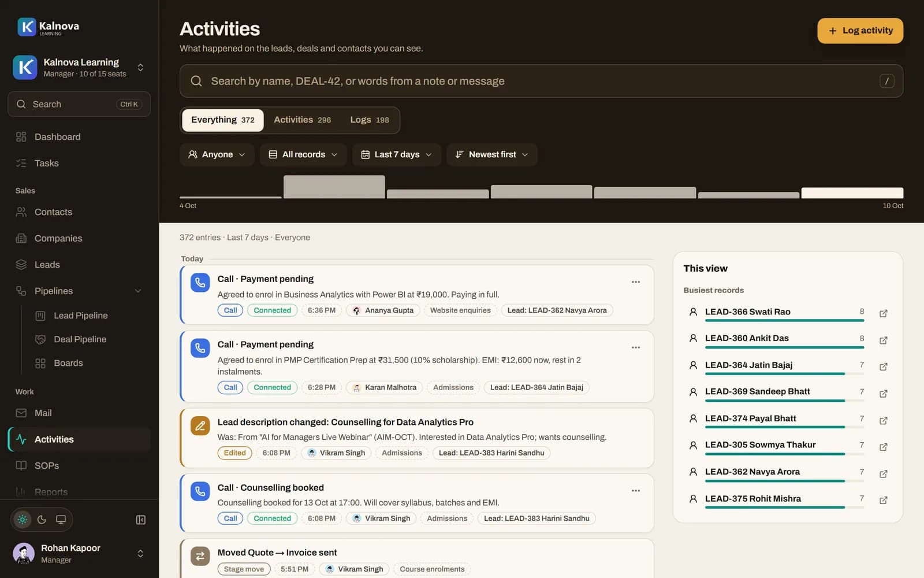Open SOPs in sidebar
The width and height of the screenshot is (924, 578).
(79, 466)
